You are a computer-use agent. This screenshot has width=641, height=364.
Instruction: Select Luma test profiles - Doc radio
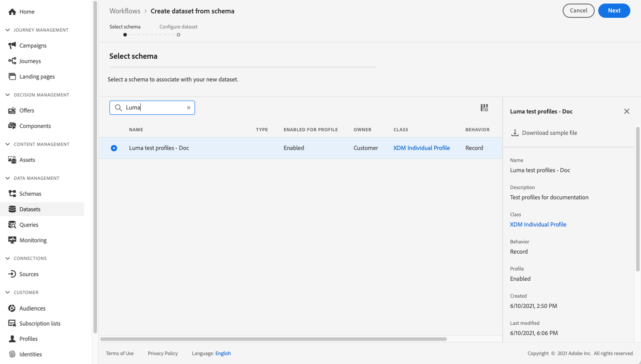(114, 148)
